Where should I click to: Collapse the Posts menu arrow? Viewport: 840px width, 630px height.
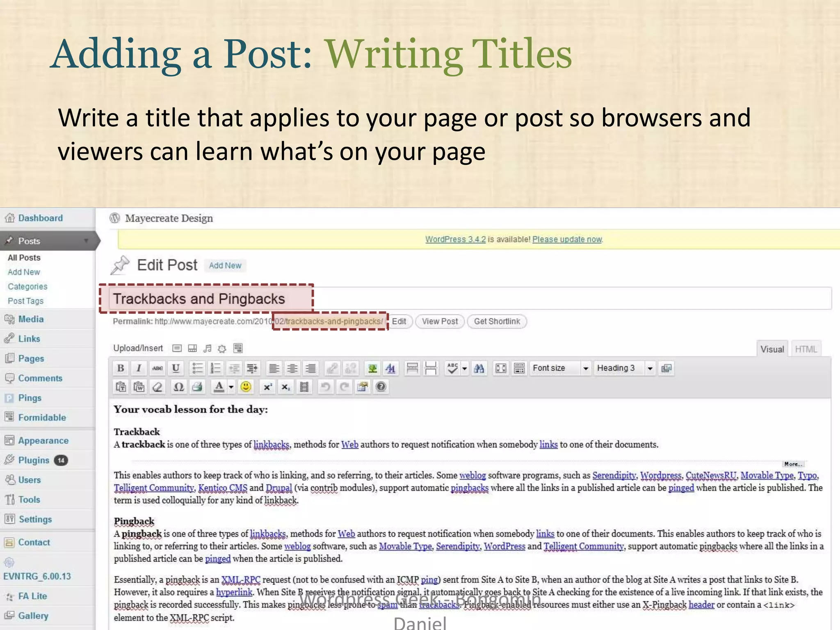coord(86,241)
